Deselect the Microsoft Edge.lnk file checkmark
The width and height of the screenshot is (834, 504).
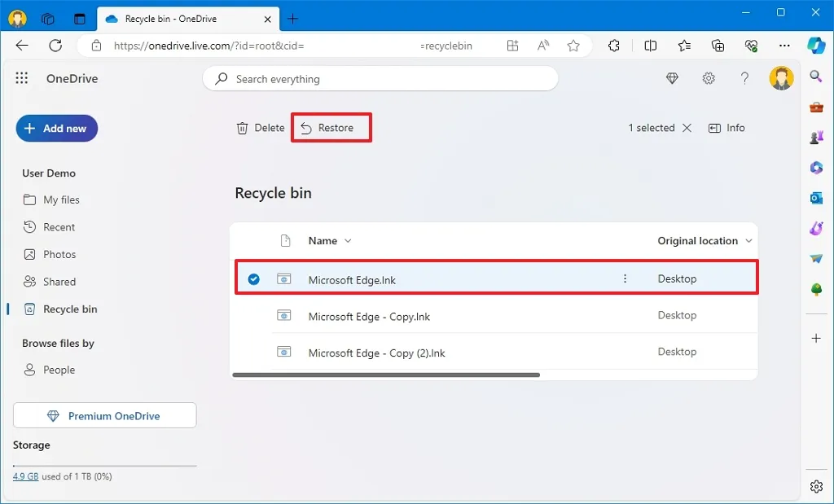coord(253,278)
